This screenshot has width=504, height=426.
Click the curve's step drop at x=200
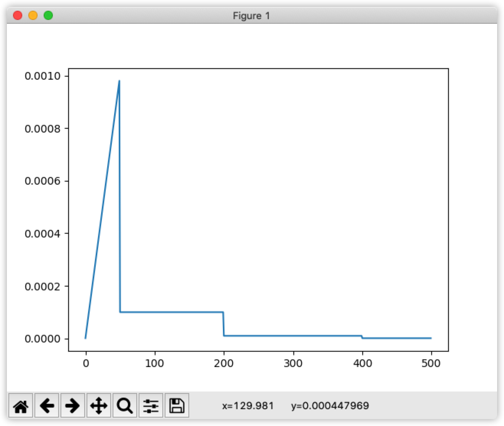[224, 324]
